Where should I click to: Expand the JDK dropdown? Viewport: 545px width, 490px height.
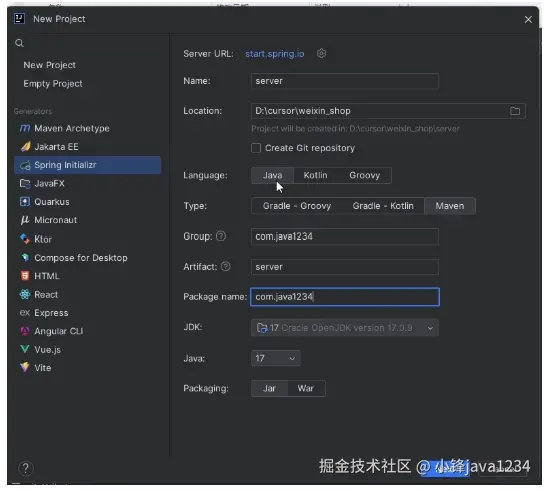click(345, 328)
